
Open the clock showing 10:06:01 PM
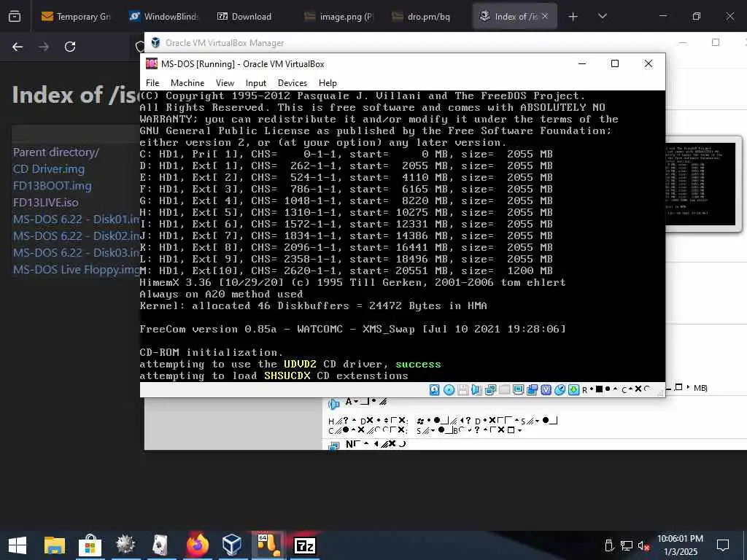pos(681,545)
